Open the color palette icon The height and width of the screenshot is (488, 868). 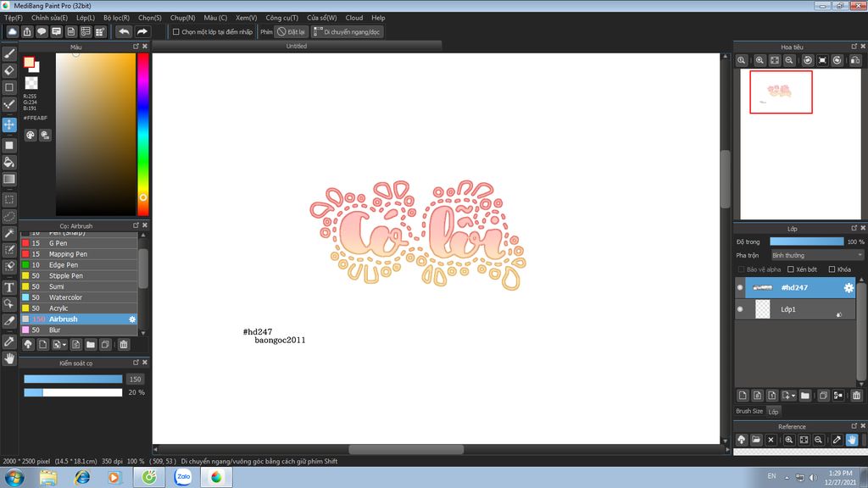pyautogui.click(x=30, y=135)
